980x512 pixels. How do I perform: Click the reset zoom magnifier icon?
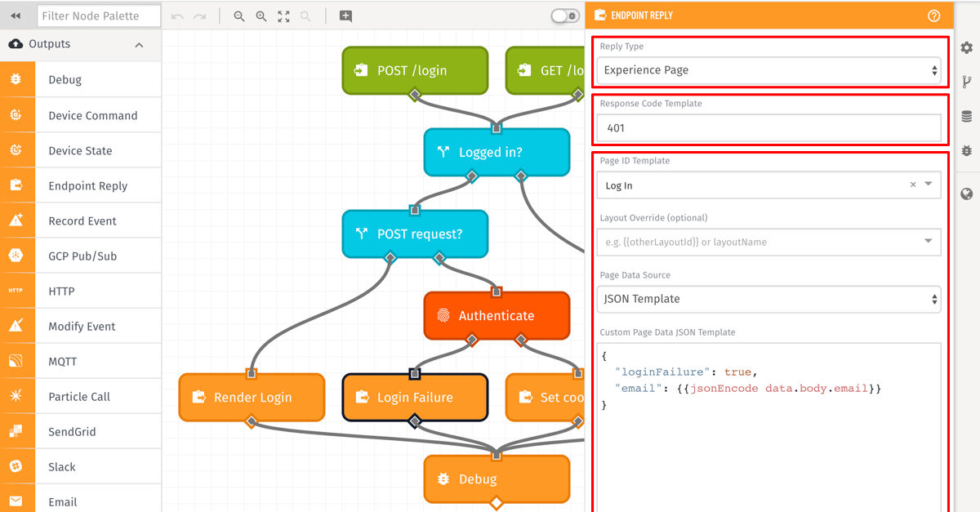tap(305, 16)
